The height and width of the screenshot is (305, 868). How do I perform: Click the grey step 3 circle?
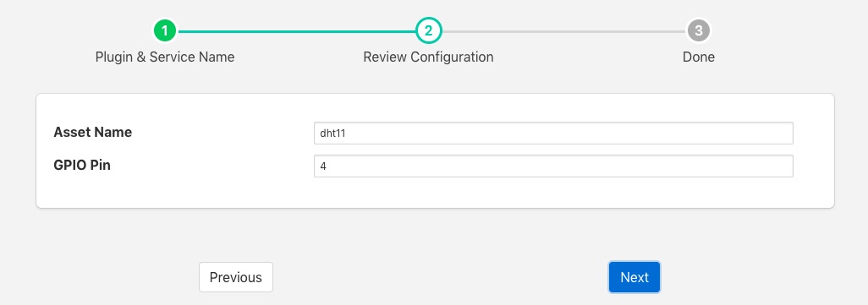[x=699, y=31]
